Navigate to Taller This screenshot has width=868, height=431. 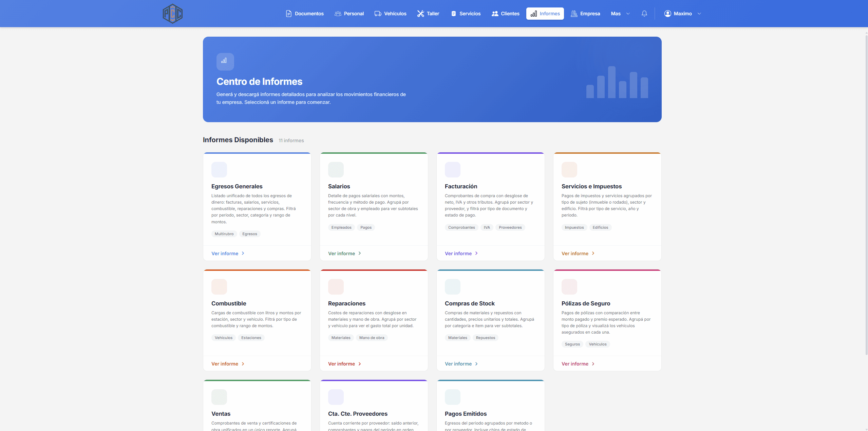(x=428, y=14)
